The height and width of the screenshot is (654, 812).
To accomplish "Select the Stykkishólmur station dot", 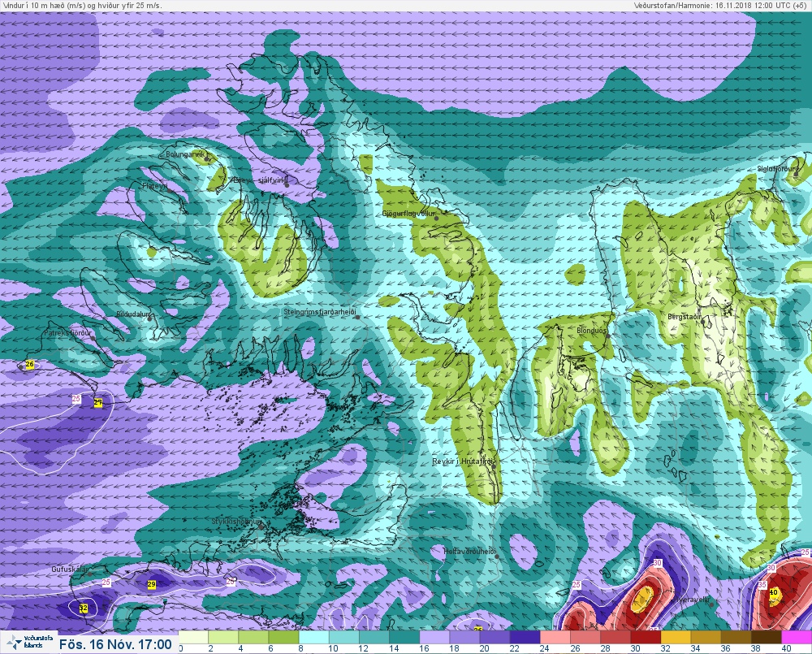I will [x=261, y=526].
